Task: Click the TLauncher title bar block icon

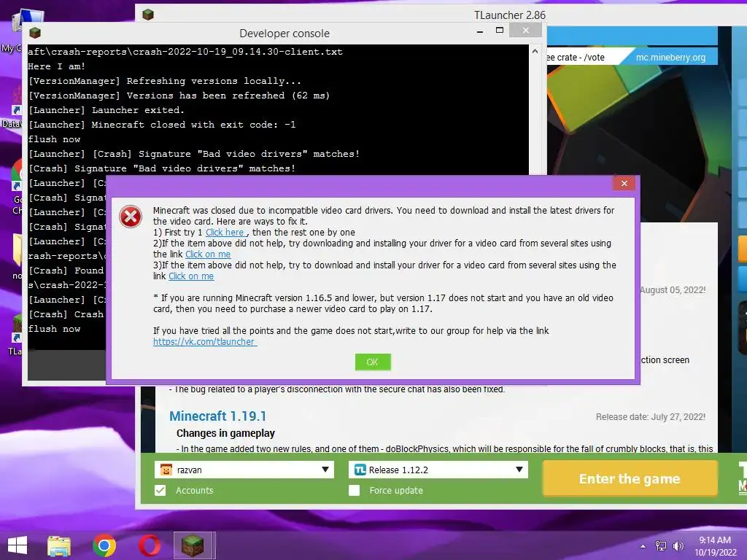Action: 148,15
